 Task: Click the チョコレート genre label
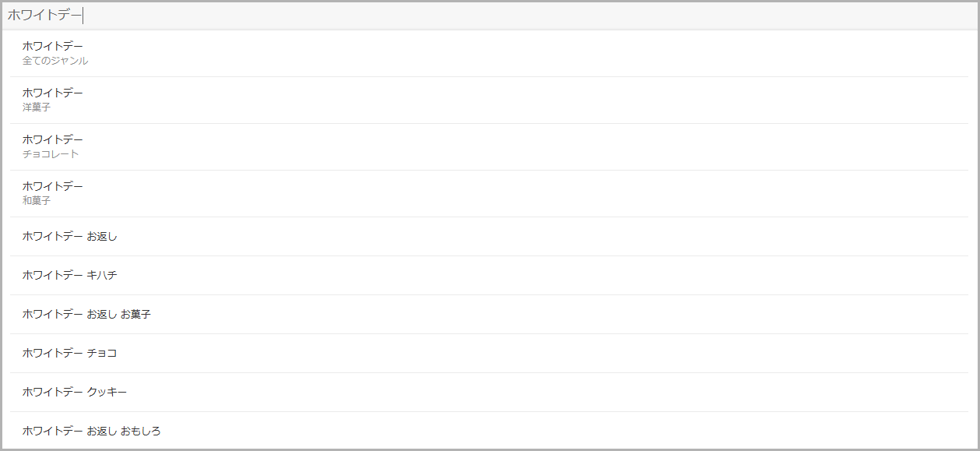pos(51,154)
